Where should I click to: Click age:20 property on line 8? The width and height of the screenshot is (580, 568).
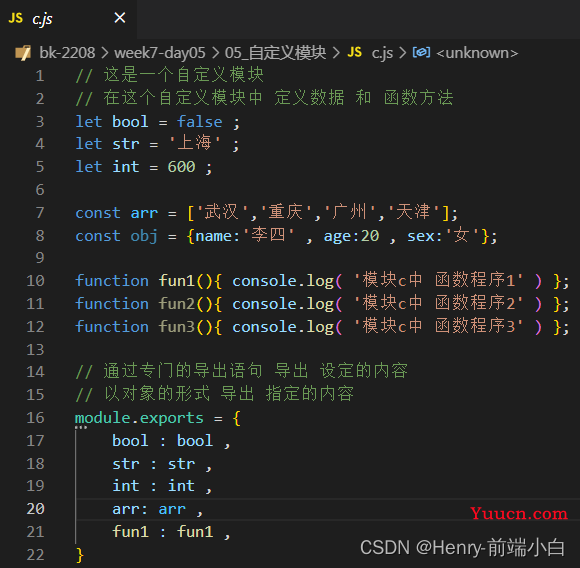click(x=351, y=236)
